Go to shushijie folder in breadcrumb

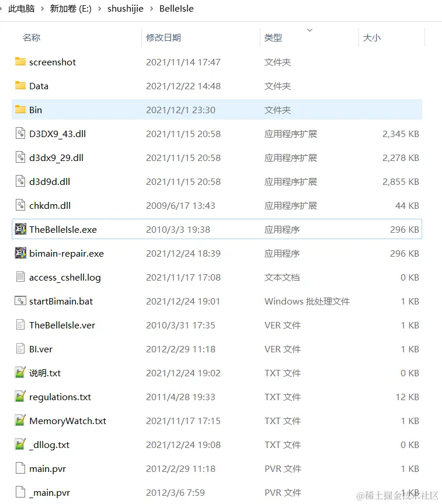coord(126,9)
